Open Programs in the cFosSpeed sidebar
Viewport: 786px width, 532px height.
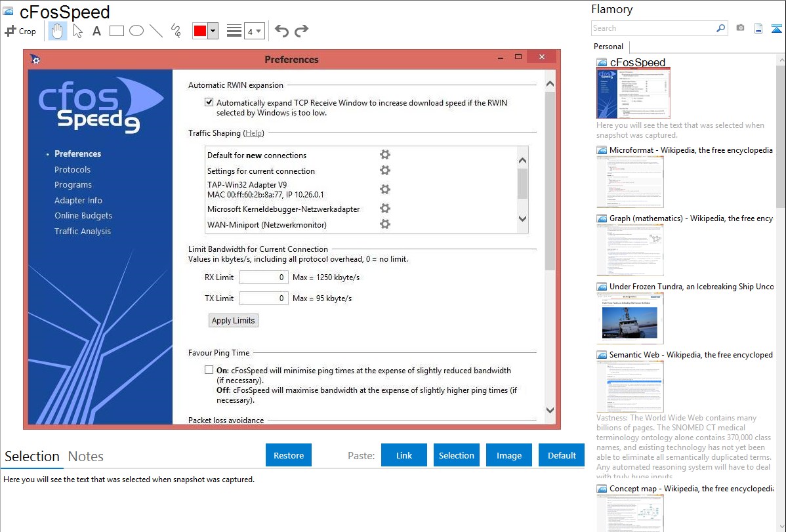(x=73, y=184)
